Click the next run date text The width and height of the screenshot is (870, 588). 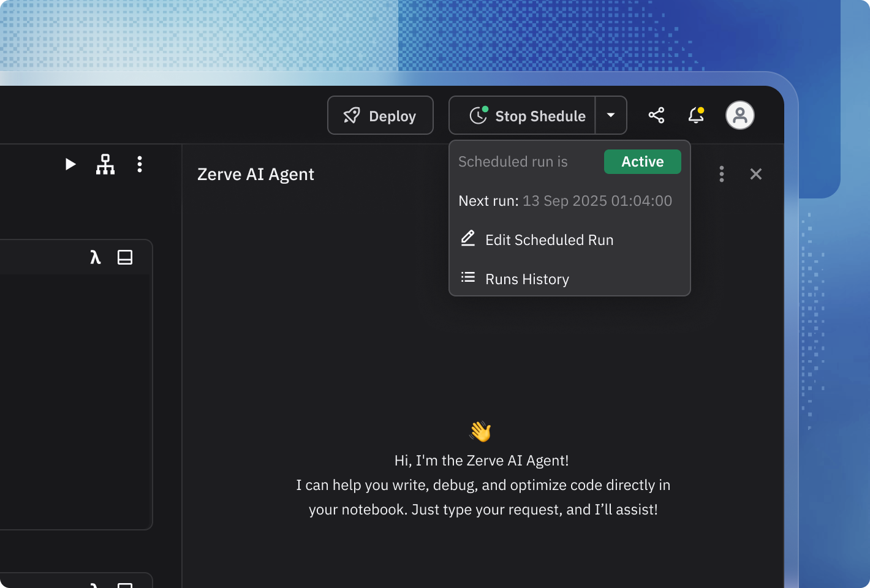(x=597, y=201)
